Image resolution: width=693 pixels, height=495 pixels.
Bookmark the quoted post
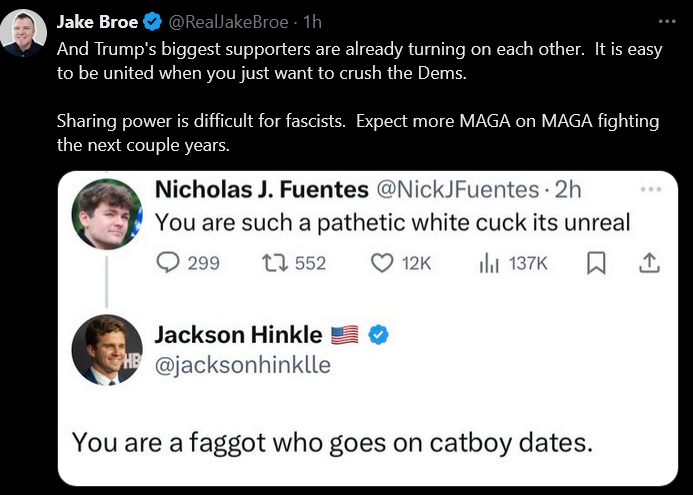596,263
